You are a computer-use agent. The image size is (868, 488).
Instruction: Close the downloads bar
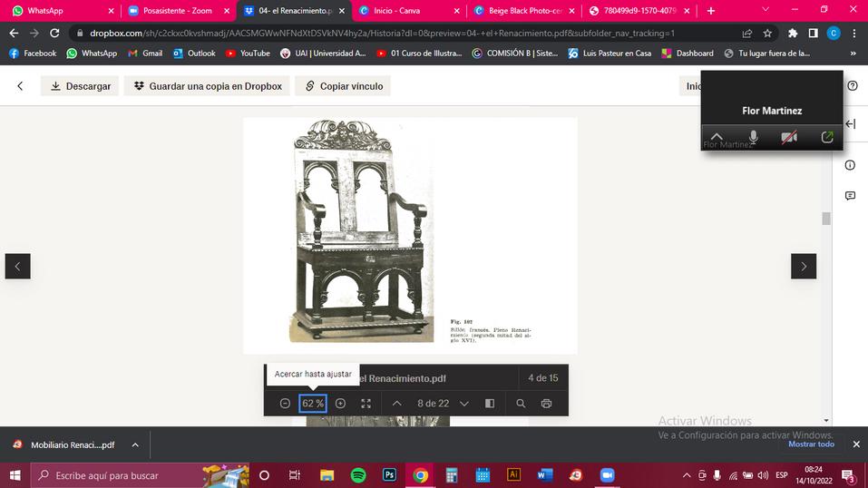click(x=856, y=444)
